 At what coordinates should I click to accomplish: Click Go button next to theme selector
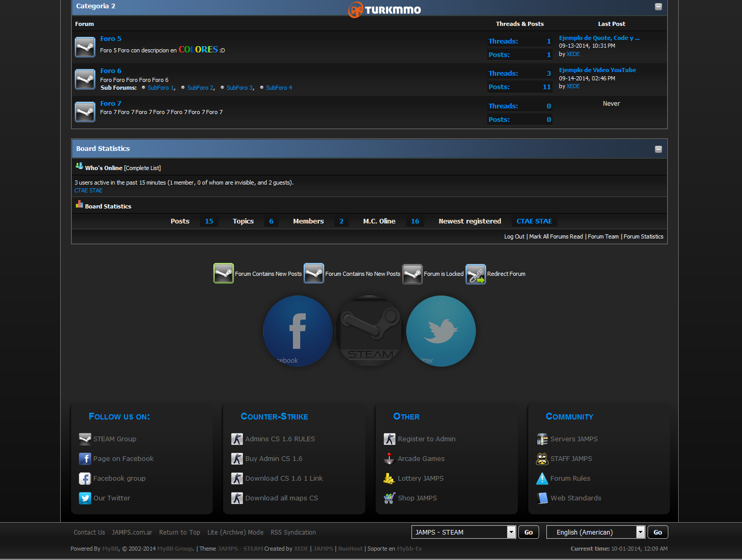529,532
